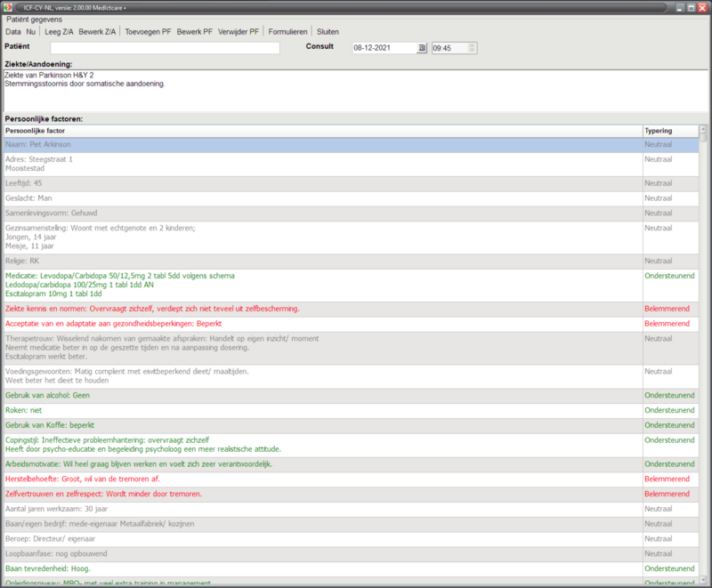Click Toevoegen PF to add factor

pyautogui.click(x=149, y=31)
